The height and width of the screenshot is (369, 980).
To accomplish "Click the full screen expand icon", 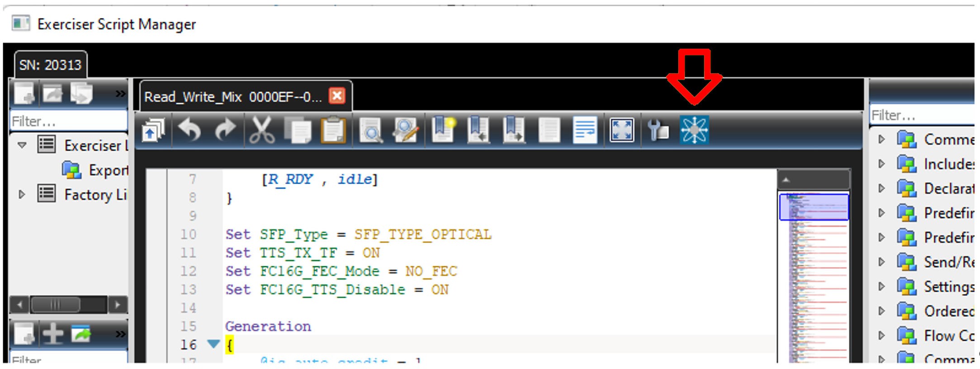I will (x=622, y=130).
